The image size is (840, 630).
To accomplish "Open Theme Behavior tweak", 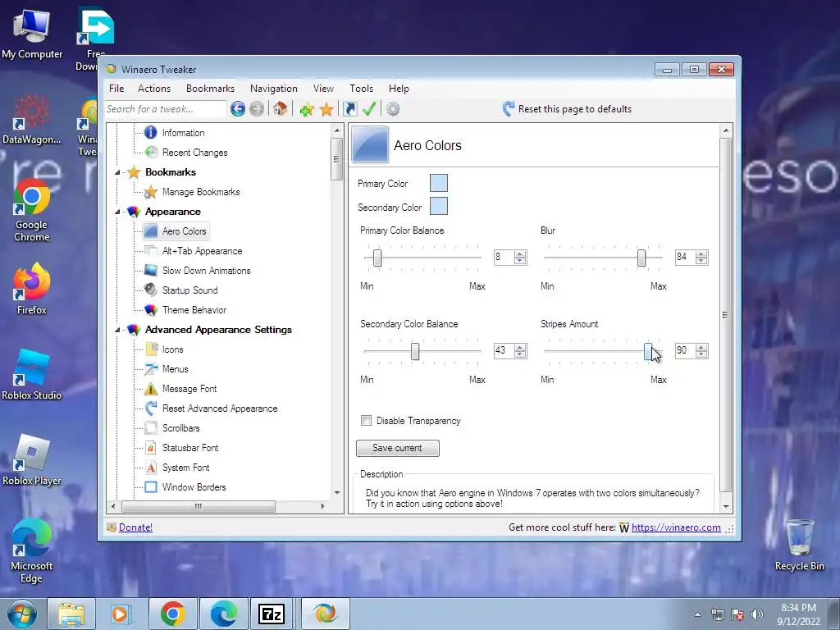I will point(194,309).
